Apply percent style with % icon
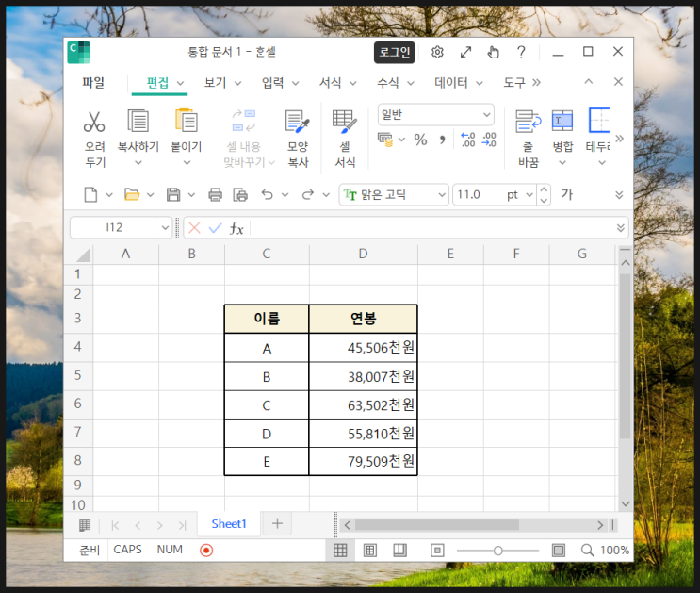The width and height of the screenshot is (700, 593). 420,140
